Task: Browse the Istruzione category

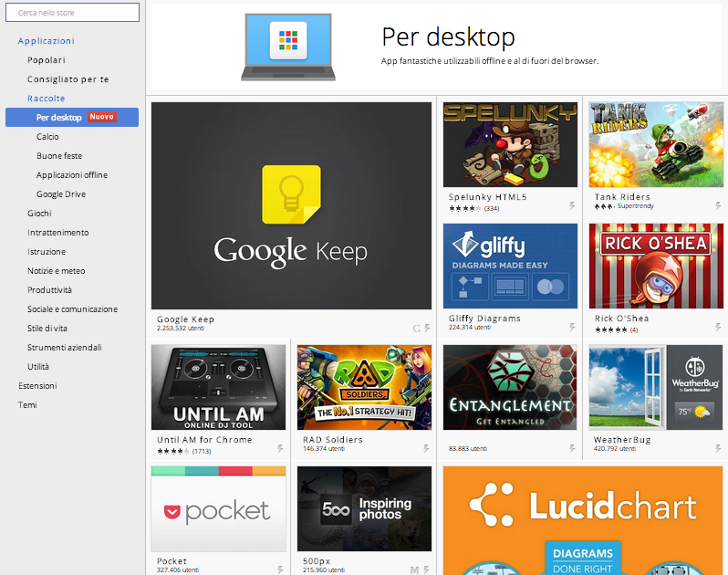Action: 46,251
